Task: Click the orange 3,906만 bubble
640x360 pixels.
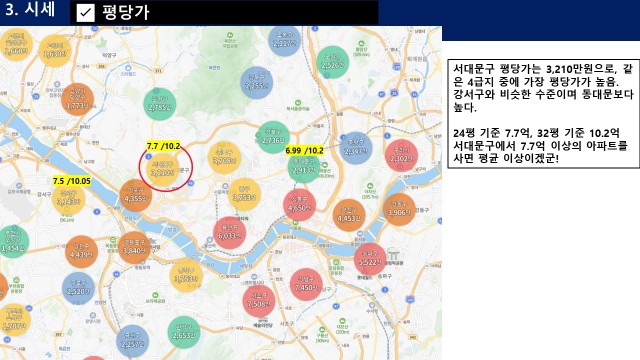Action: click(x=399, y=209)
